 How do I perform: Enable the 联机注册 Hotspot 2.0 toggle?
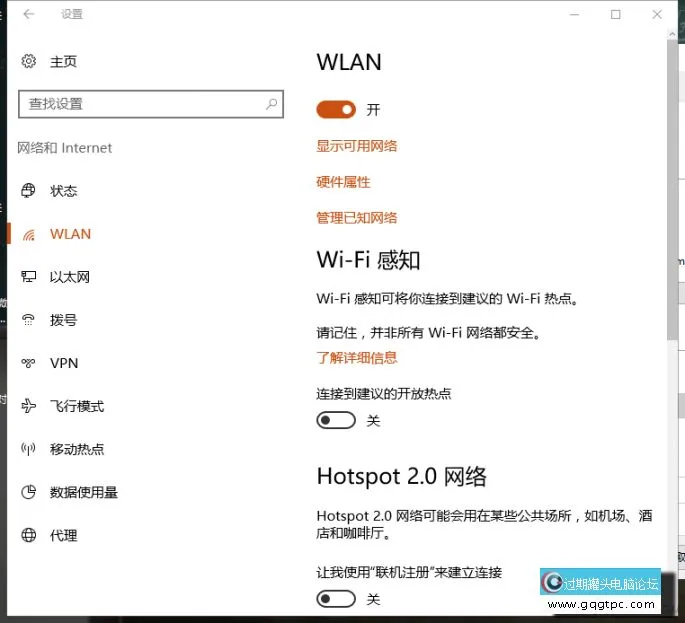click(x=336, y=599)
